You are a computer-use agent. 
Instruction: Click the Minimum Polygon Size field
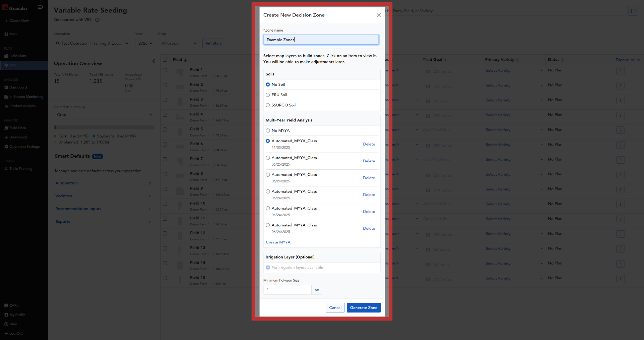[x=287, y=290]
